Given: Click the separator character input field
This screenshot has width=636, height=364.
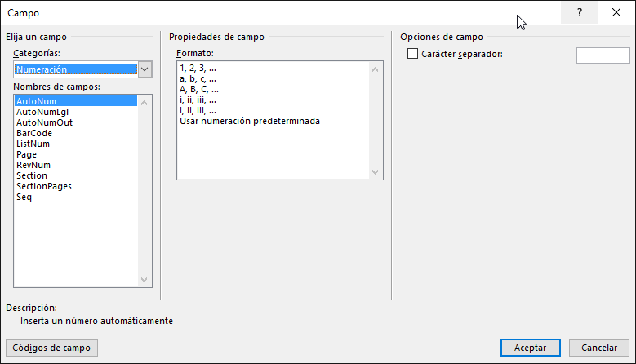Looking at the screenshot, I should click(603, 55).
